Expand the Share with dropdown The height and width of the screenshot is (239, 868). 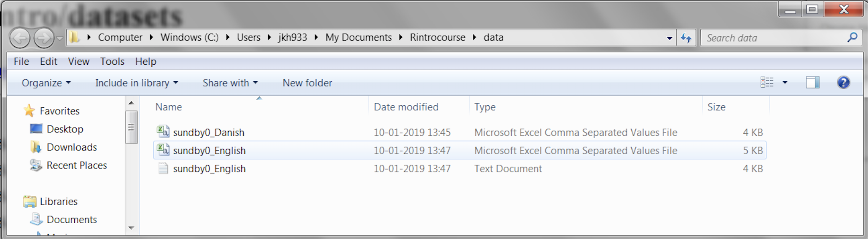click(230, 83)
